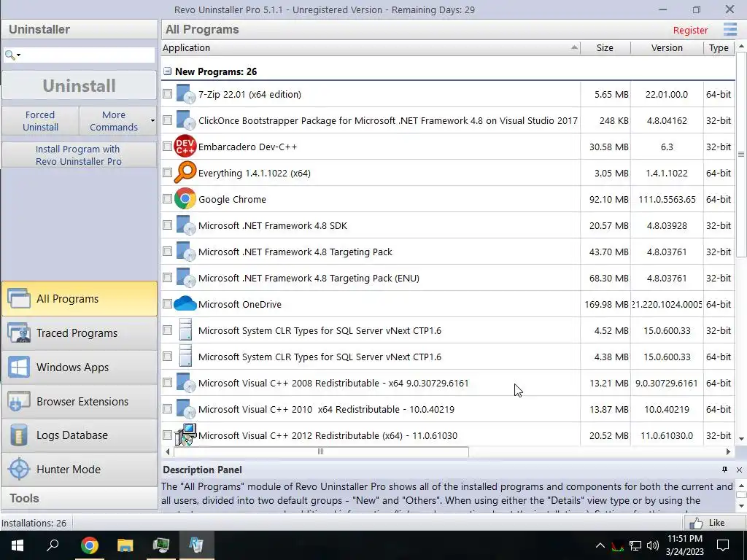This screenshot has height=560, width=747.
Task: Check the .NET Framework 4.8 SDK checkbox
Action: coord(167,225)
